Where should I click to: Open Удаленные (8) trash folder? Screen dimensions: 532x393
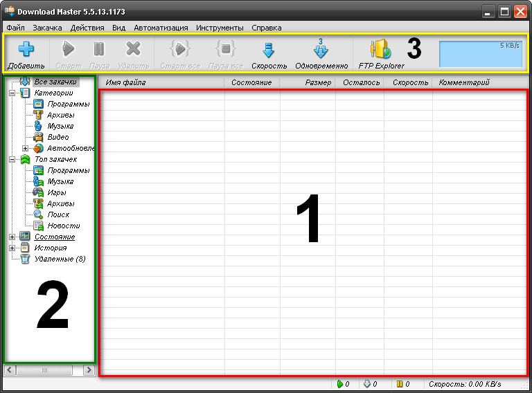(60, 259)
